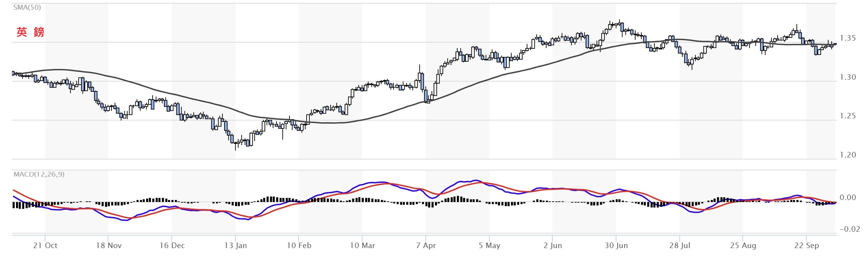The height and width of the screenshot is (259, 868).
Task: Choose the 10 Feb date marker
Action: (299, 246)
